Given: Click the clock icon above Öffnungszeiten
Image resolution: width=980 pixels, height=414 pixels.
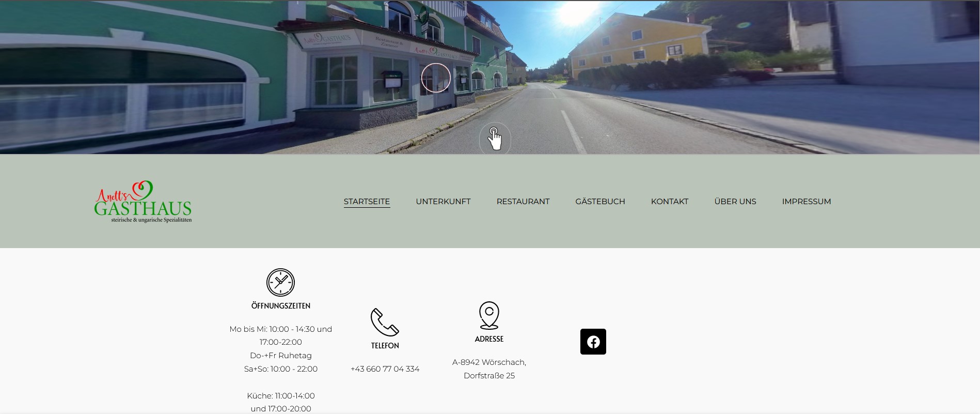Looking at the screenshot, I should tap(280, 282).
